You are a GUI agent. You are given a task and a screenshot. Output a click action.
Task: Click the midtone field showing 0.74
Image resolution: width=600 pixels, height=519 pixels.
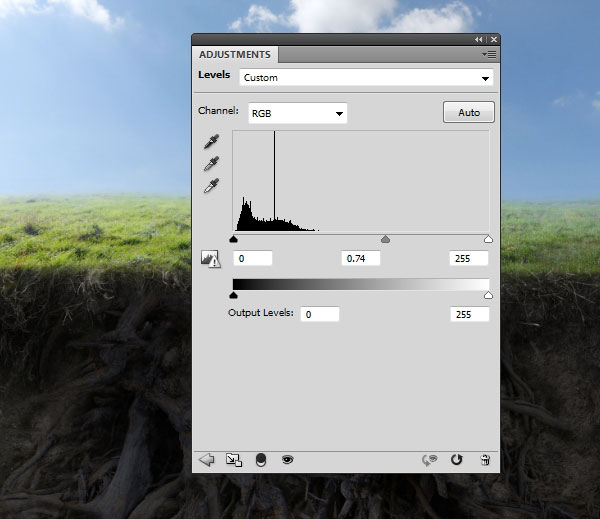[361, 258]
